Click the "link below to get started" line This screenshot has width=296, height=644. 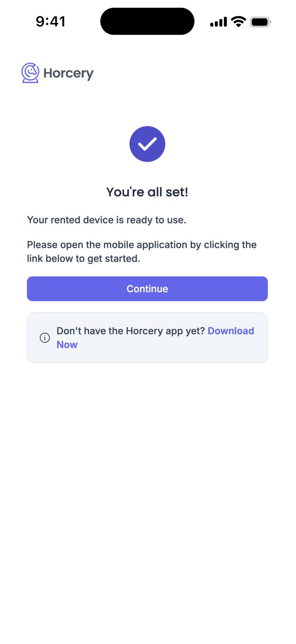[84, 259]
